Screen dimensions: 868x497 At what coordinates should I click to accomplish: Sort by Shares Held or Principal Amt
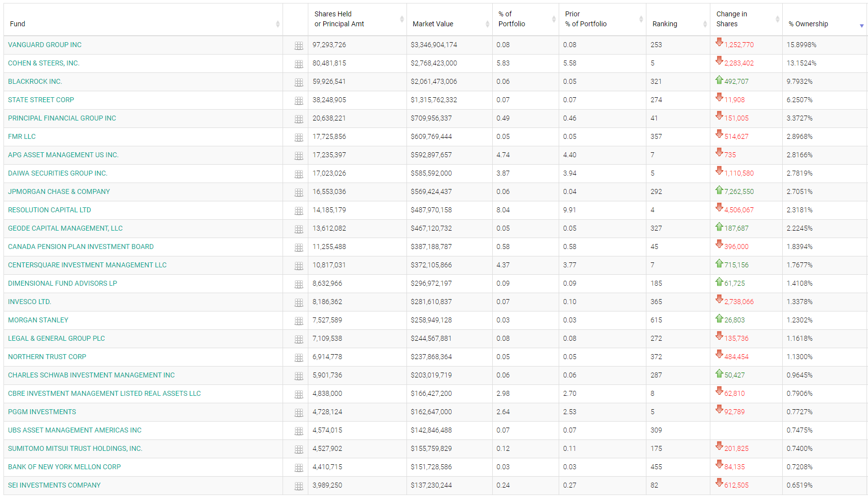coord(357,19)
